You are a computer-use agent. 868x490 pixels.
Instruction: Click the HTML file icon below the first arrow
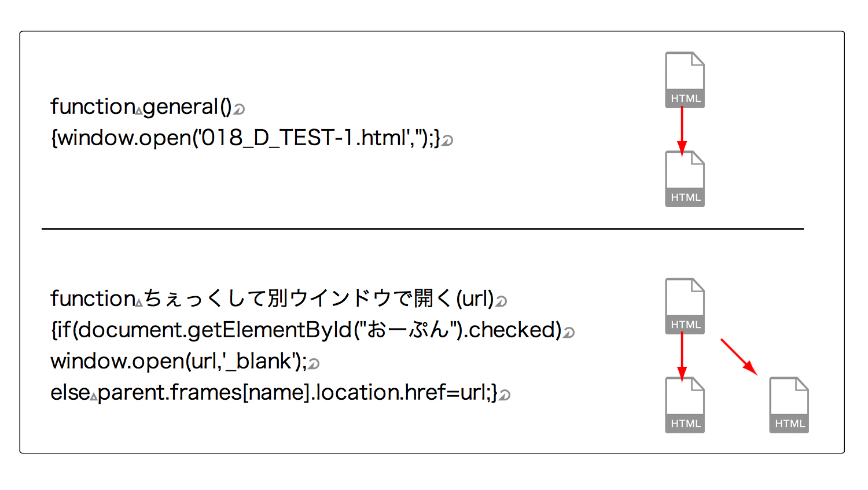coord(685,179)
